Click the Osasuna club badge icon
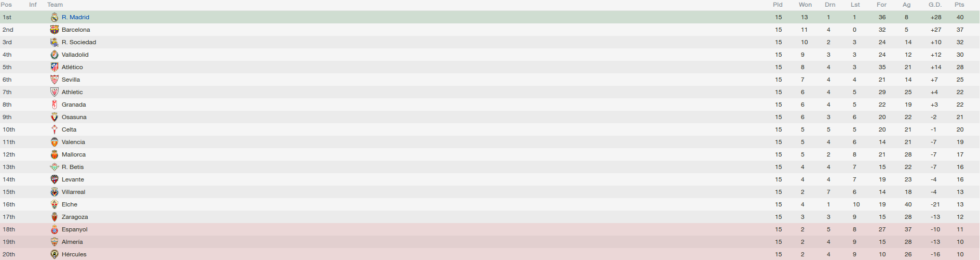980x260 pixels. point(55,117)
